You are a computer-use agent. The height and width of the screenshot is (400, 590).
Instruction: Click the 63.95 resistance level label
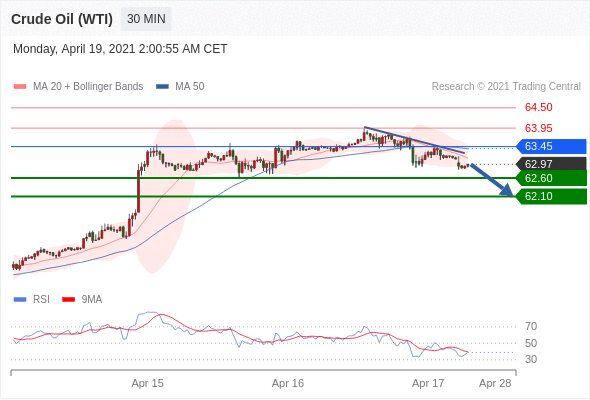(x=538, y=128)
